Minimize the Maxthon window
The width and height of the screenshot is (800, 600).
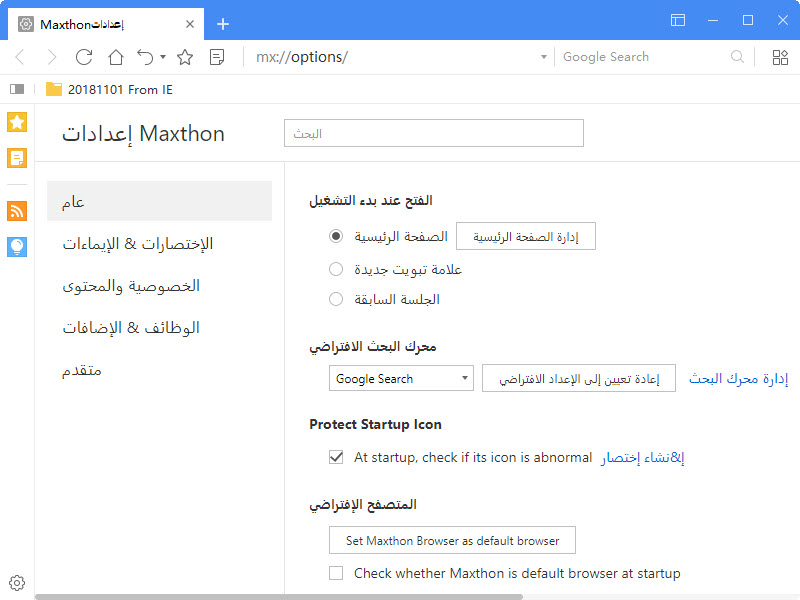click(713, 20)
